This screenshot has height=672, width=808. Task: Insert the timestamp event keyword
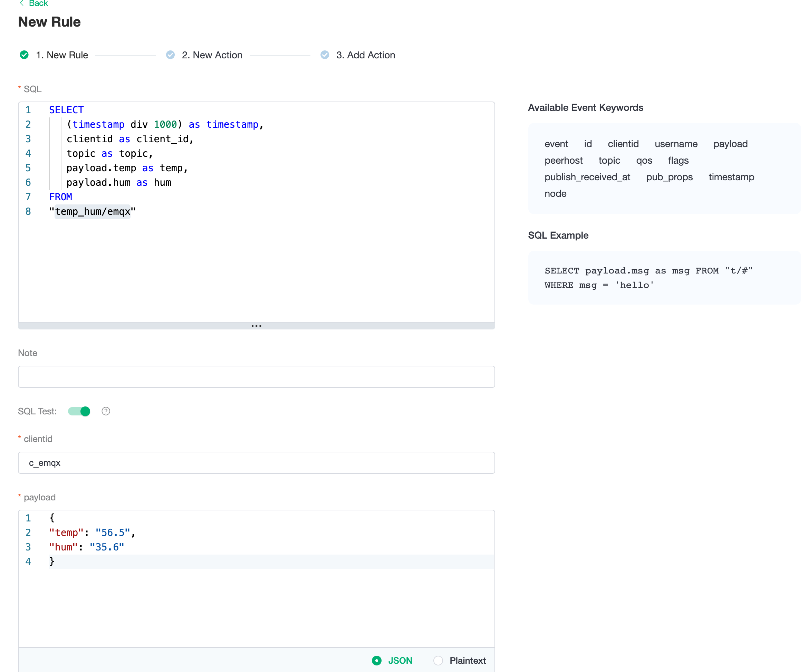(x=731, y=177)
